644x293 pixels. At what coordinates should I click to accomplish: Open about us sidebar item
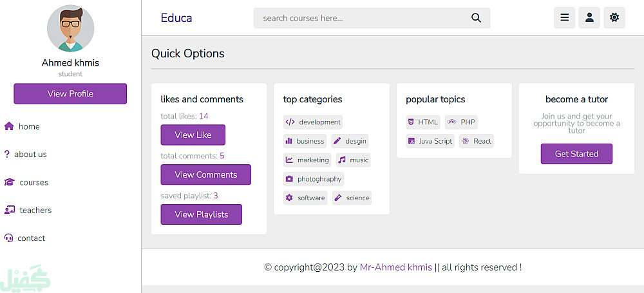click(x=30, y=155)
